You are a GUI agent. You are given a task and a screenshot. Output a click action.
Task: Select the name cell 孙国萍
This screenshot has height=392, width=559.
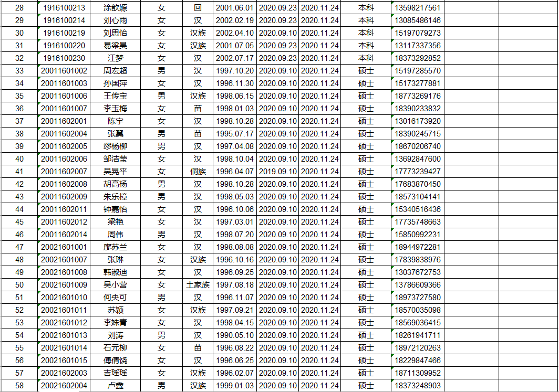115,83
